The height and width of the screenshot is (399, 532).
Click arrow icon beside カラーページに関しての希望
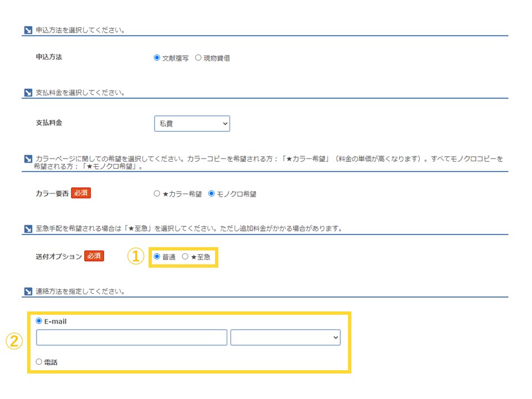(28, 159)
